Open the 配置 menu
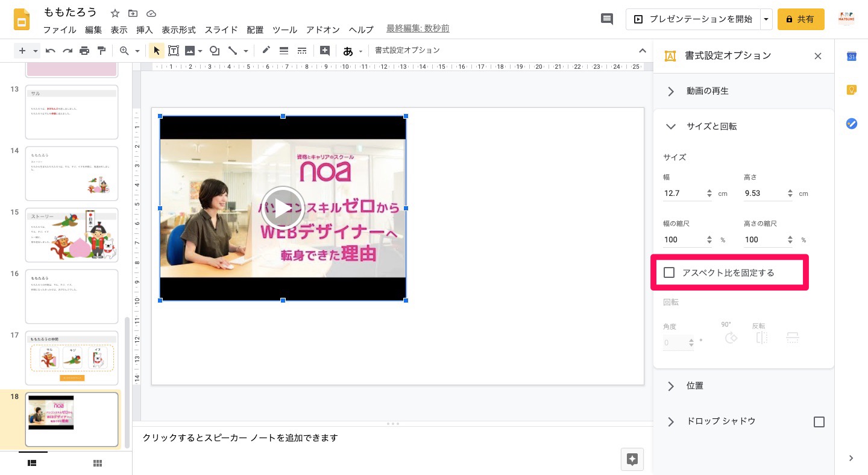 point(255,30)
